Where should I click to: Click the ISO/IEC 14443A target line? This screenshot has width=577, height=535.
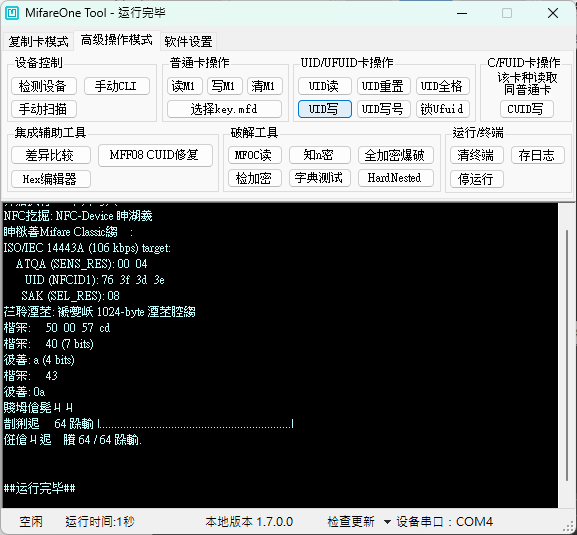87,248
